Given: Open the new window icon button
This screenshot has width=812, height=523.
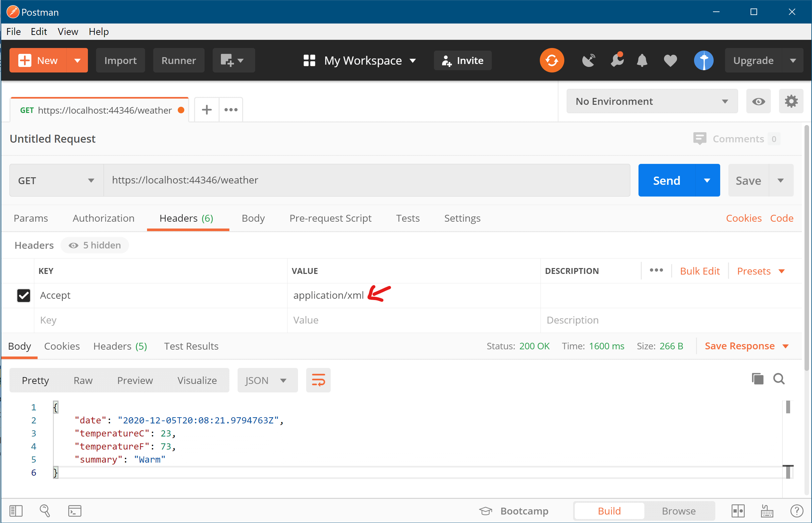Looking at the screenshot, I should pos(234,60).
